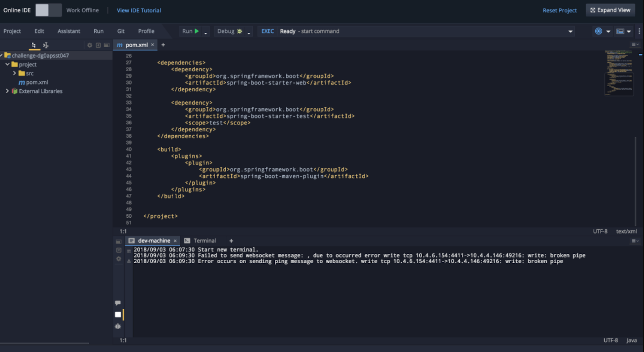Open the three-dot menu in top right
The image size is (644, 352).
640,31
